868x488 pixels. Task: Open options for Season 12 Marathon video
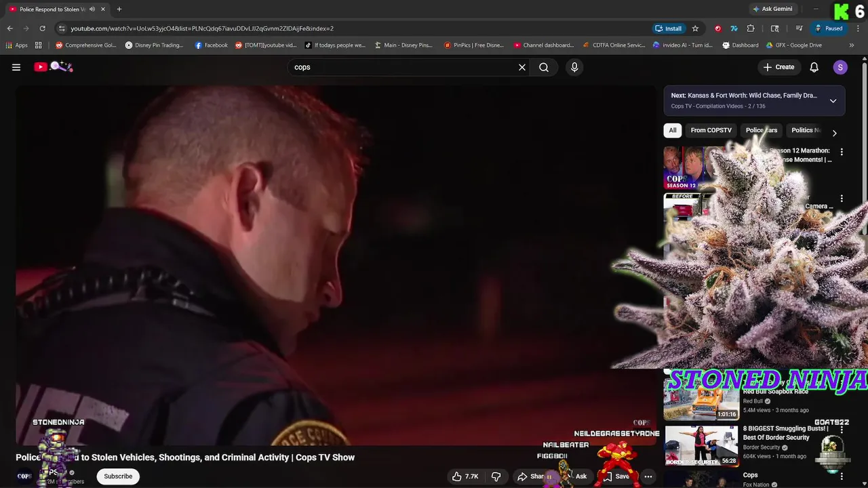coord(842,152)
